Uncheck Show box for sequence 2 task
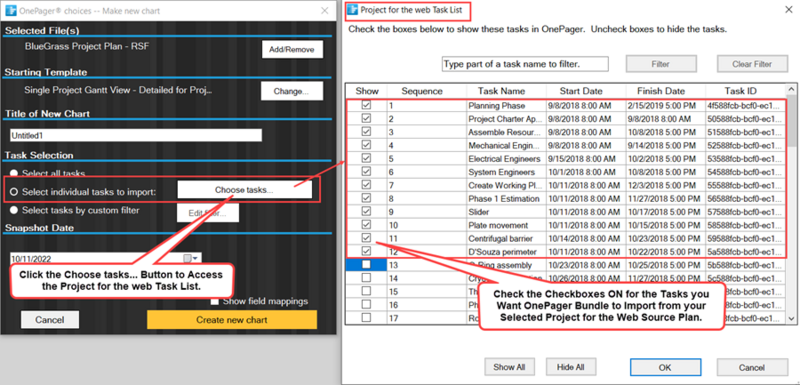Viewport: 800px width, 385px height. pyautogui.click(x=366, y=118)
